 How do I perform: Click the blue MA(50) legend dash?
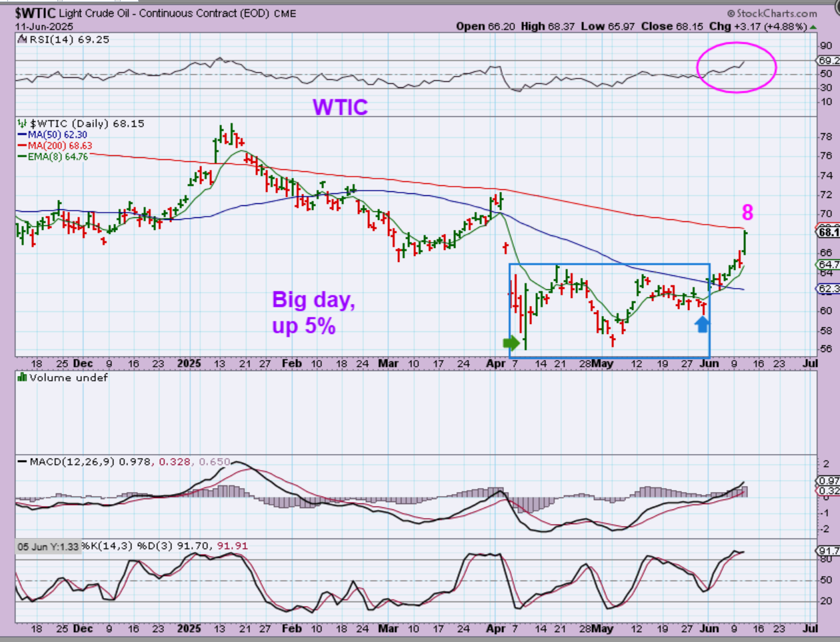coord(23,135)
